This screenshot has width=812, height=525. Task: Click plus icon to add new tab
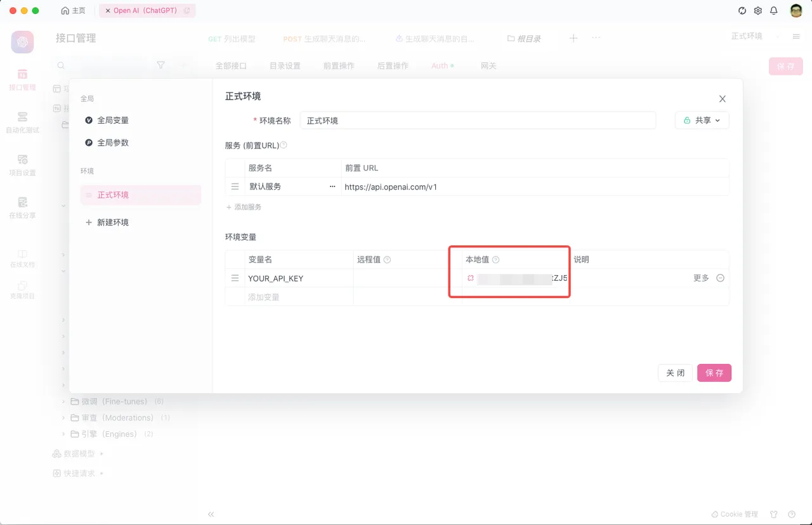(x=573, y=38)
